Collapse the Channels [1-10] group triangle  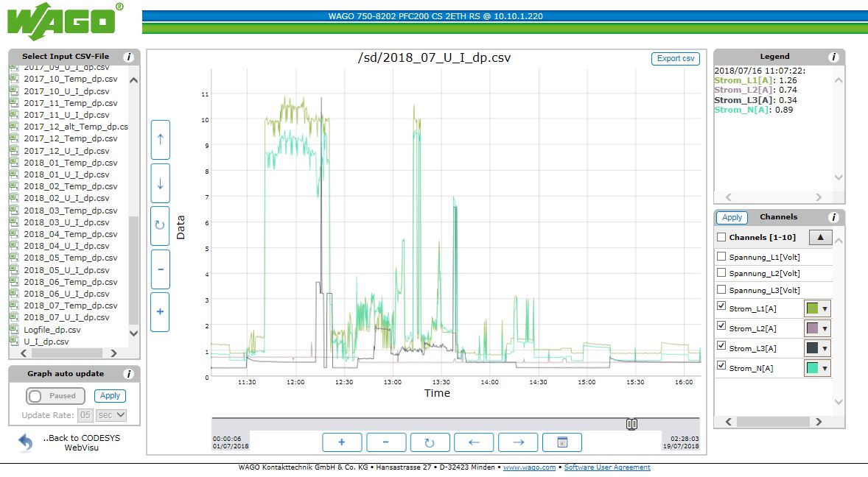(821, 237)
